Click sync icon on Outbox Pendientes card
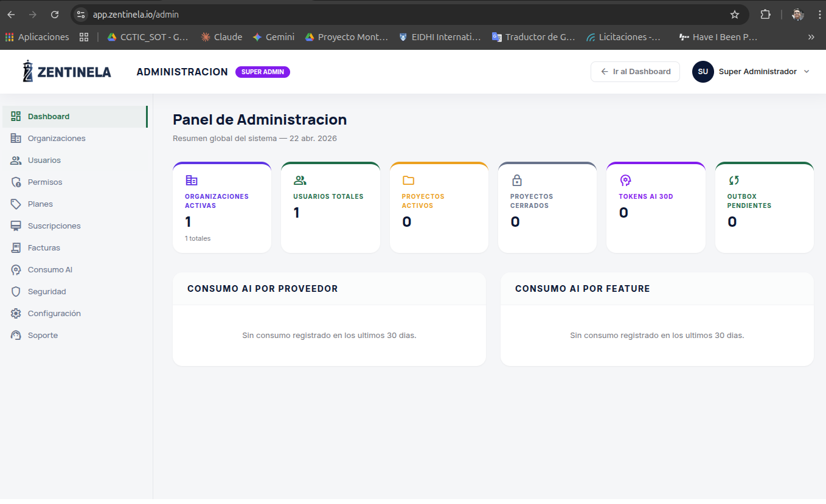This screenshot has height=504, width=826. click(x=734, y=180)
